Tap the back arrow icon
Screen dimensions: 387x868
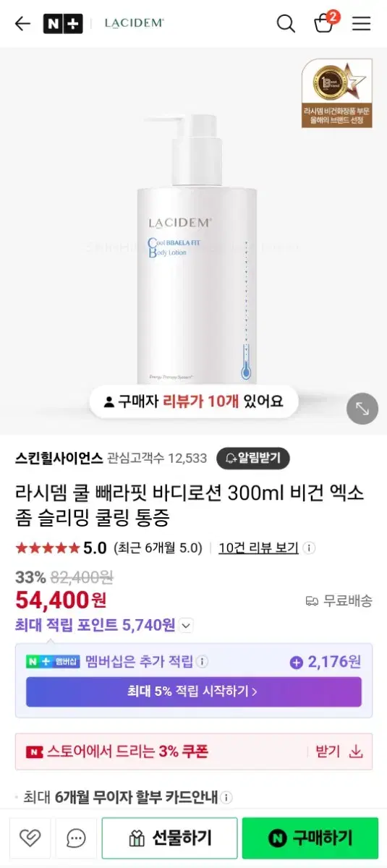tap(23, 23)
